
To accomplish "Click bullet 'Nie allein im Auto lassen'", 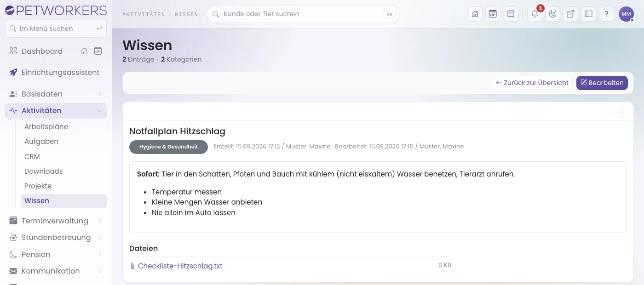I will pos(194,213).
